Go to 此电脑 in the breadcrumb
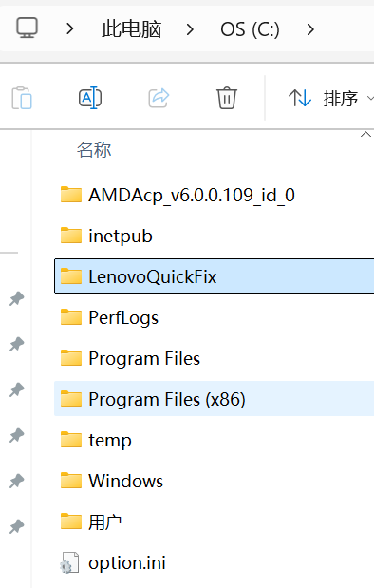This screenshot has height=588, width=374. tap(132, 28)
